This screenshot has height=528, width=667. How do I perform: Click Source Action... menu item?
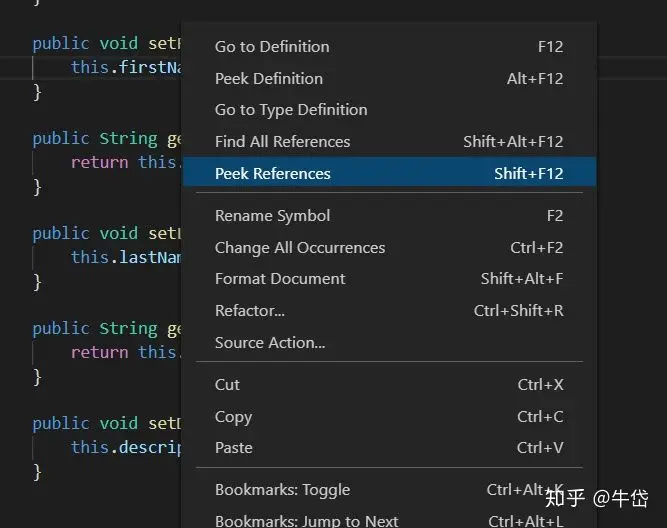270,343
